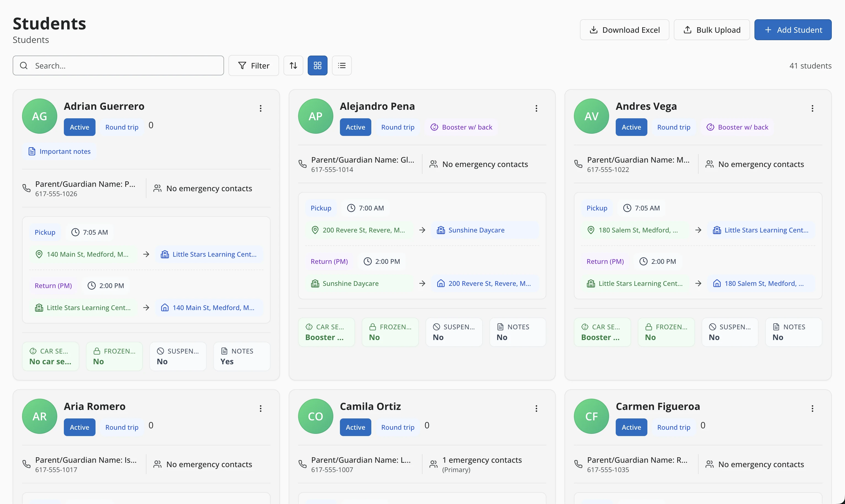Click Sunshine Daycare pickup destination chip

click(485, 230)
